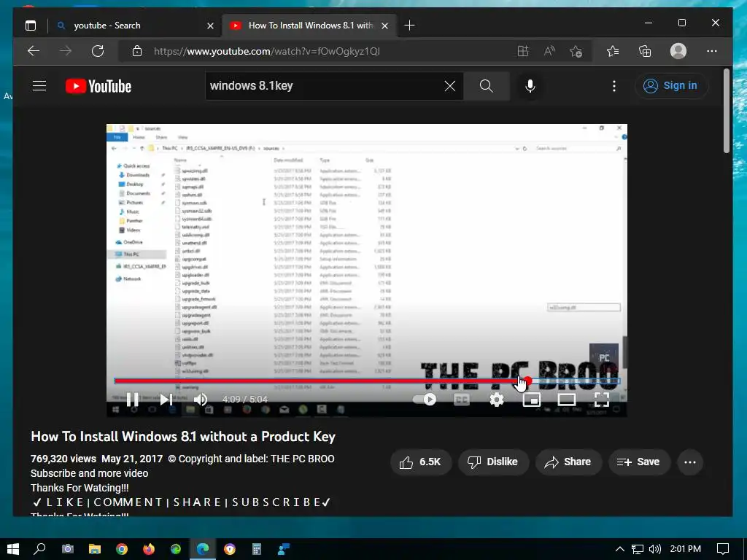Open the Windows Start menu
This screenshot has width=747, height=560.
pos(13,549)
